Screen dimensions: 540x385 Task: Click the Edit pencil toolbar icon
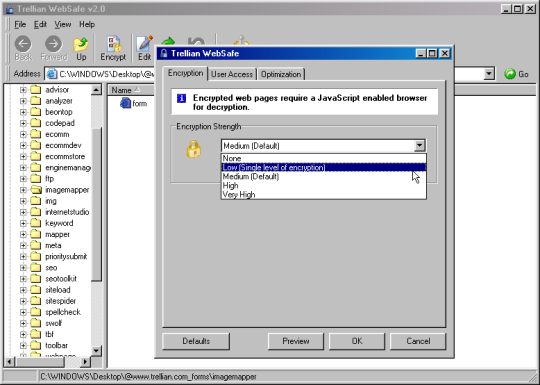click(x=144, y=44)
